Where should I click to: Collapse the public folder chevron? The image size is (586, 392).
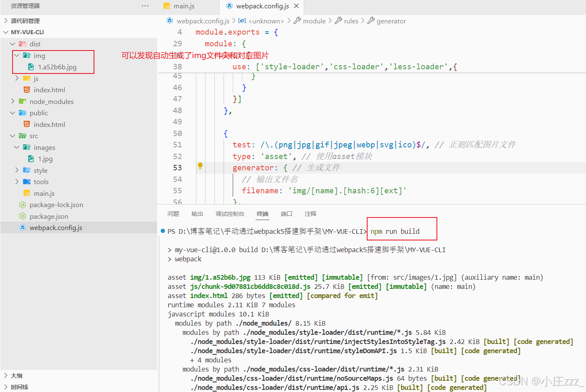(x=13, y=113)
